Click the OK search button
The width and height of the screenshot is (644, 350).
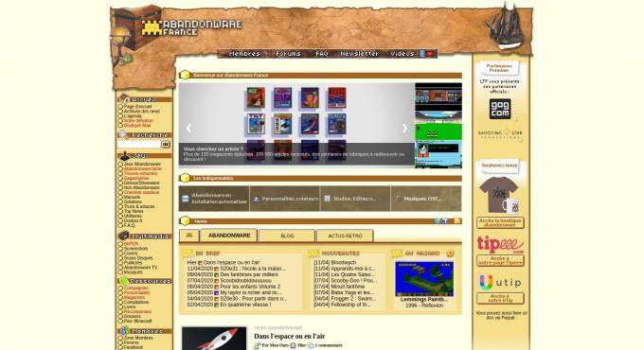166,145
